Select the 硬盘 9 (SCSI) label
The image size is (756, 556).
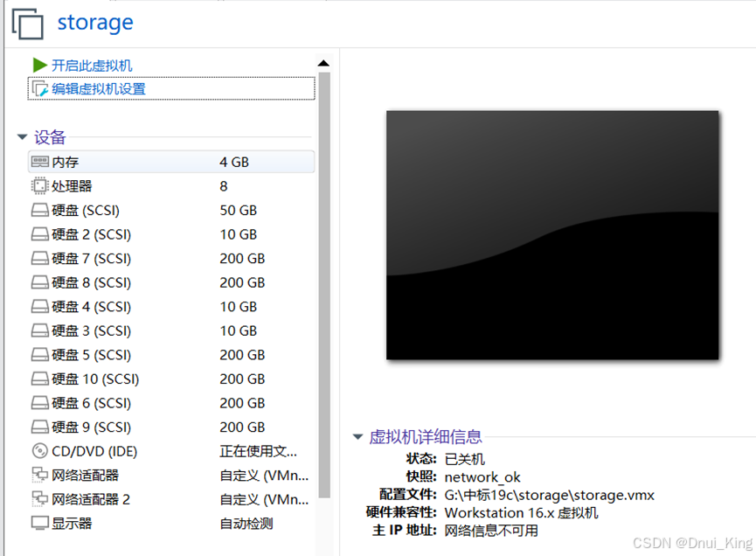(91, 427)
